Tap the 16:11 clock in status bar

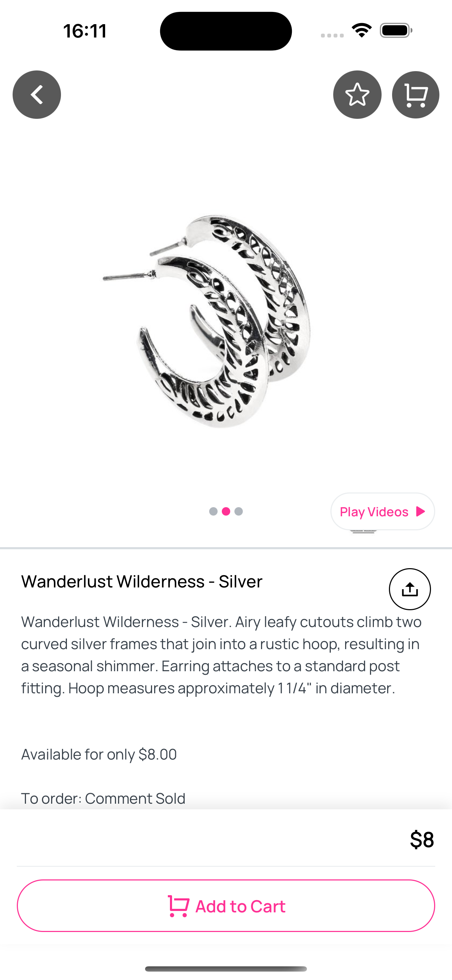pyautogui.click(x=85, y=31)
